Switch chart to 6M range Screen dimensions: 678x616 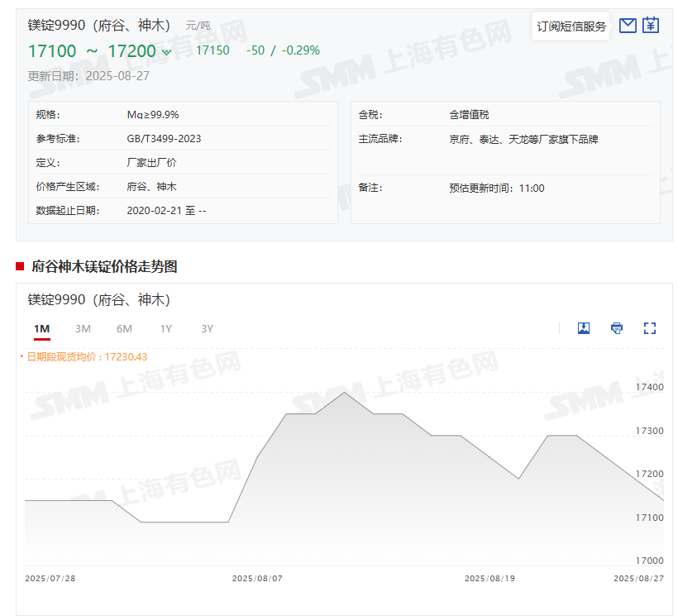tap(124, 329)
